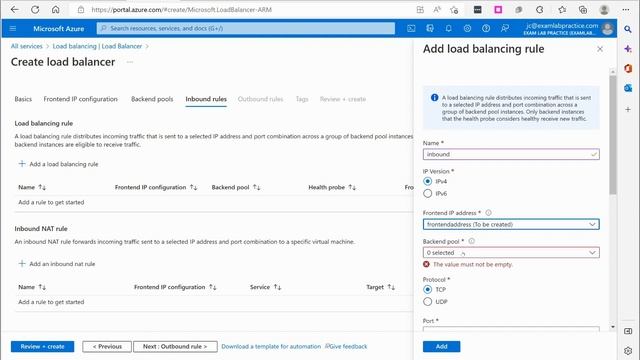Open Outlook icon in Edge sidebar
The image size is (640, 360).
[x=628, y=88]
